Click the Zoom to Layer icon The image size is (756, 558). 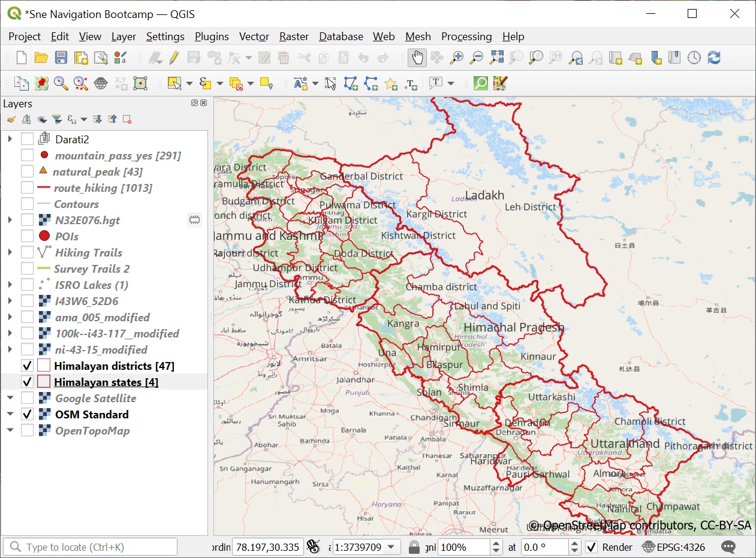(536, 58)
